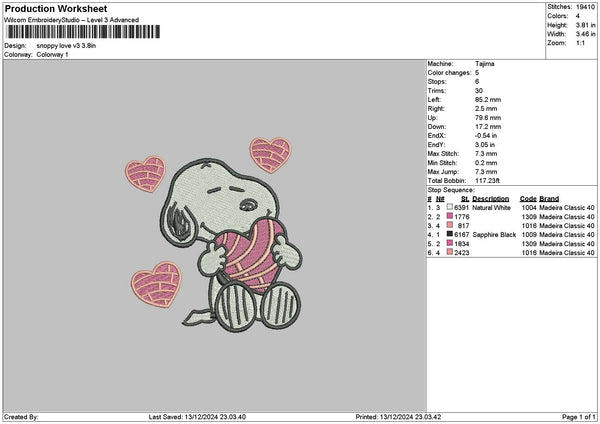The image size is (600, 424).
Task: Select the design name "snoppy love v3 3.8in"
Action: tap(66, 46)
